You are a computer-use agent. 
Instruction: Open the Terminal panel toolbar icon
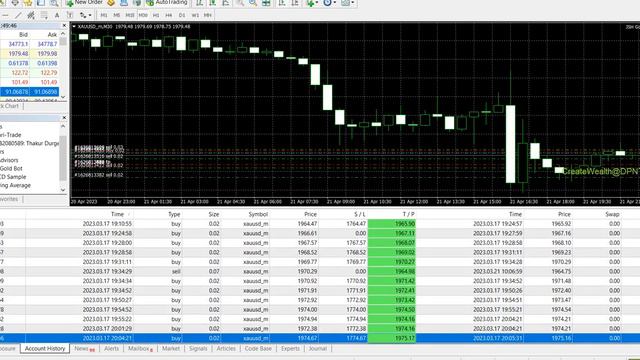coord(41,3)
